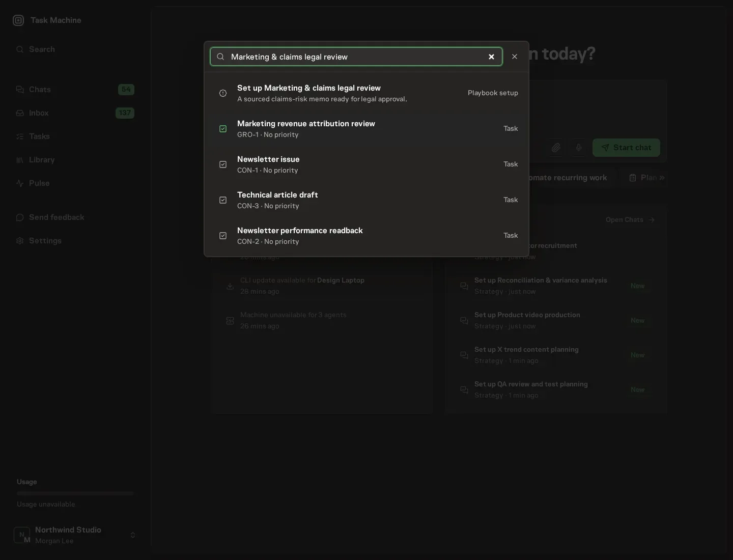Click the Usage progress bar
This screenshot has height=560, width=733.
click(75, 493)
